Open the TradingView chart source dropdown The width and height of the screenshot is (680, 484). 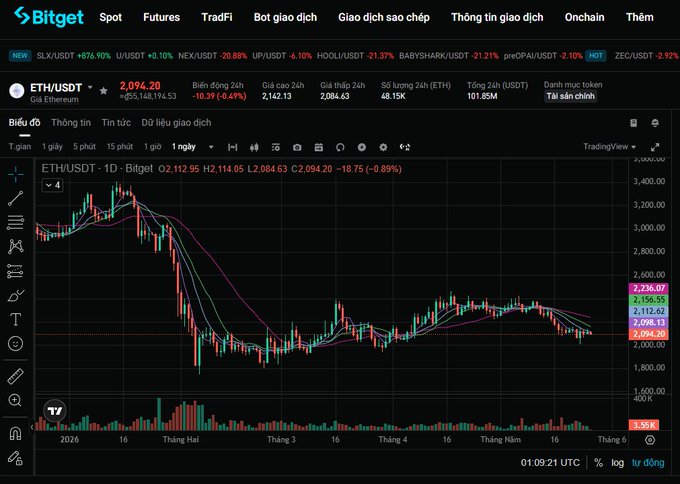point(609,147)
